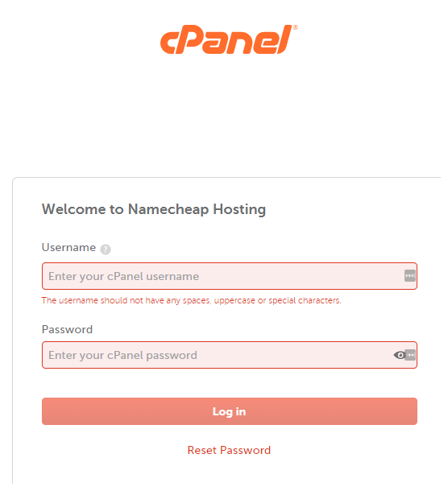The height and width of the screenshot is (484, 441).
Task: Click "Enter your cPanel password" placeholder text
Action: point(123,355)
